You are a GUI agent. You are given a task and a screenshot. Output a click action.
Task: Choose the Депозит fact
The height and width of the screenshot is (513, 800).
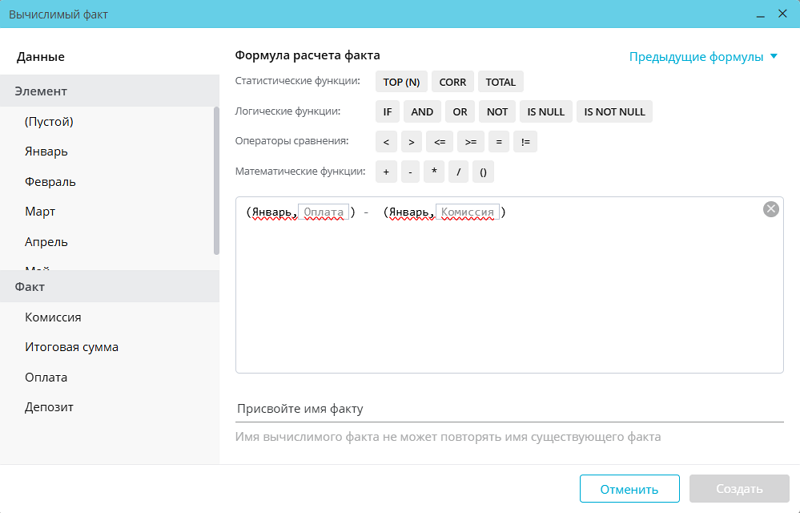click(49, 407)
